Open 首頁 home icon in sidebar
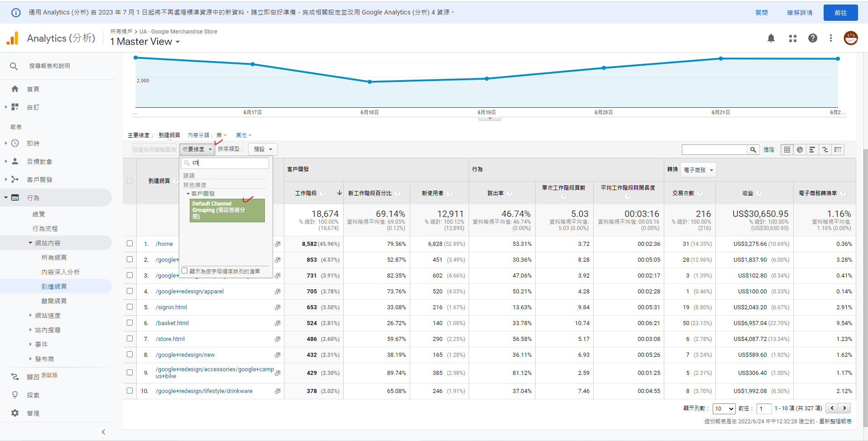 point(15,89)
